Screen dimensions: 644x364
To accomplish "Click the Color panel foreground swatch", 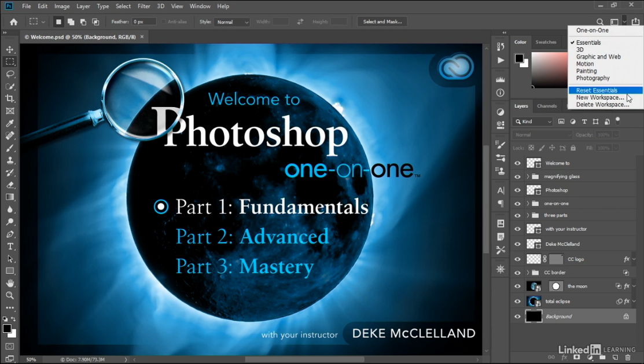I will pos(519,58).
